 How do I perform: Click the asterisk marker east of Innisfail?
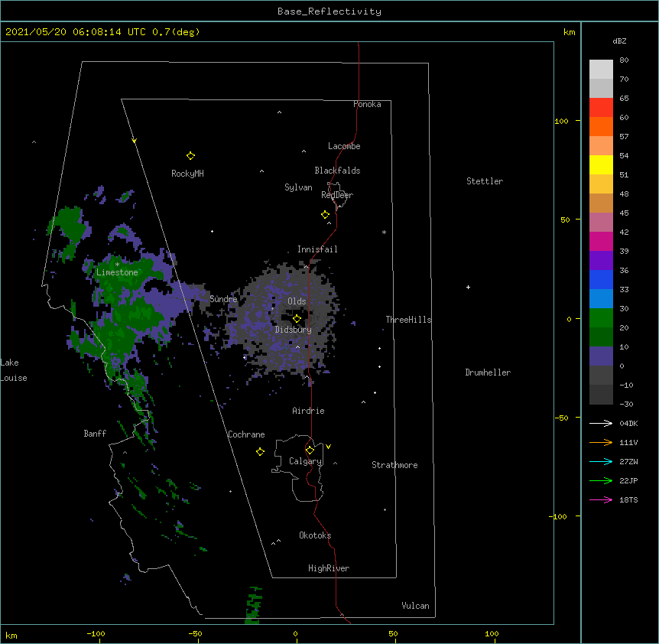(384, 232)
